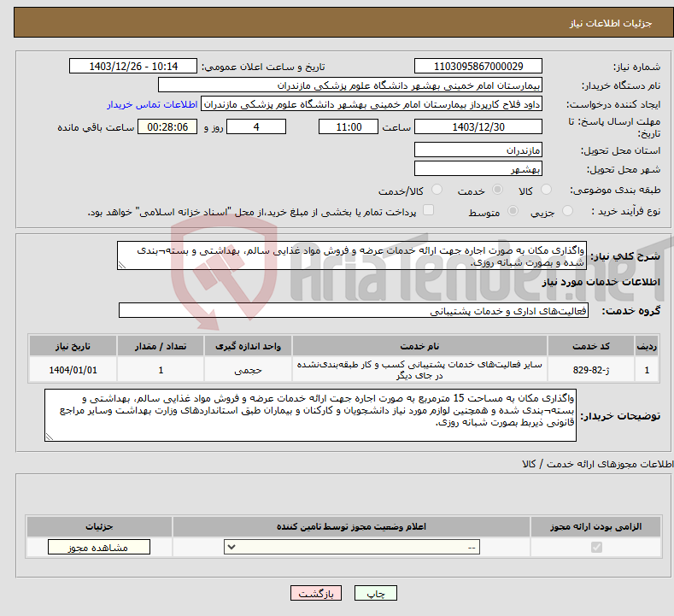Select the متوسط purchase type radio

(513, 211)
